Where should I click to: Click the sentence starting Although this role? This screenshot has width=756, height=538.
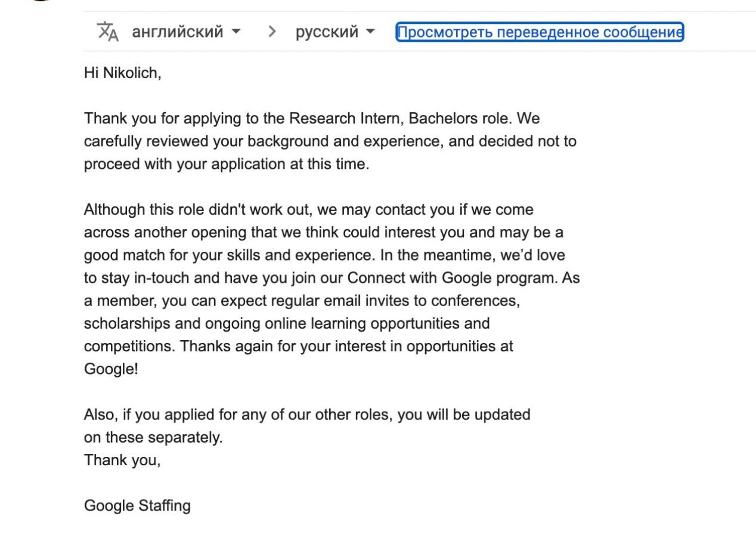pyautogui.click(x=309, y=209)
